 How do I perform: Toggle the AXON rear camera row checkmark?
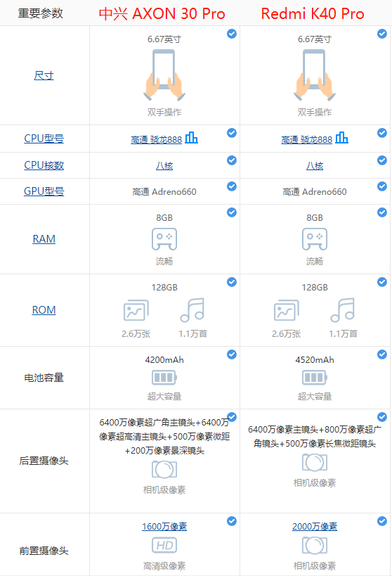232,417
